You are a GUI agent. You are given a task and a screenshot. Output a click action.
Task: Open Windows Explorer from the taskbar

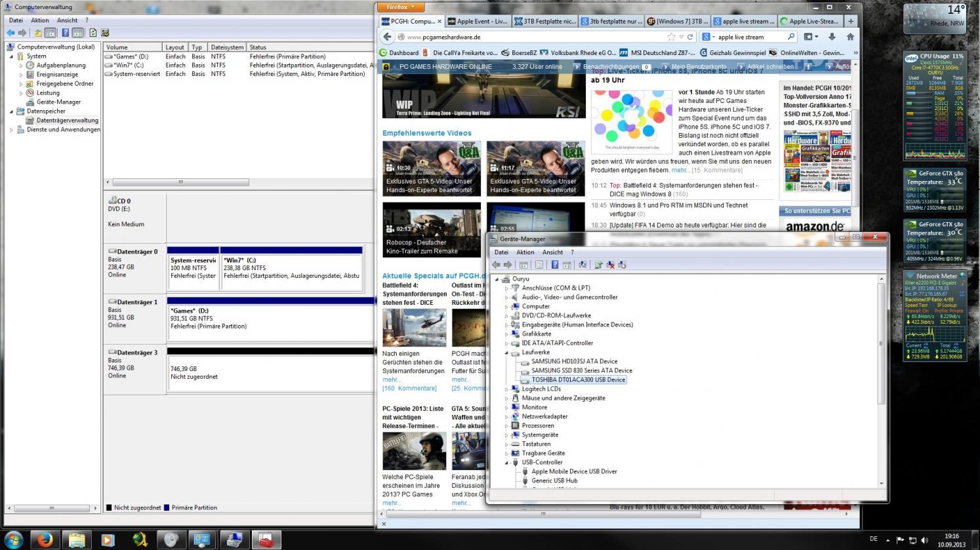click(x=76, y=540)
